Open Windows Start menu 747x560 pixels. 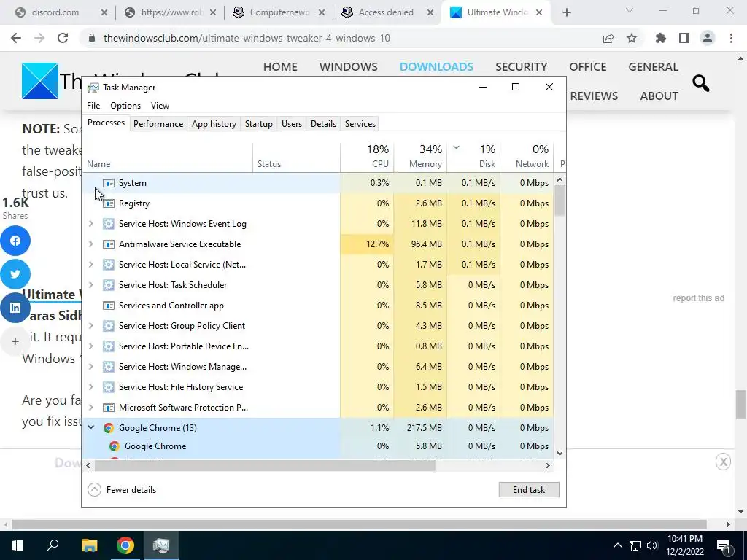[x=18, y=545]
